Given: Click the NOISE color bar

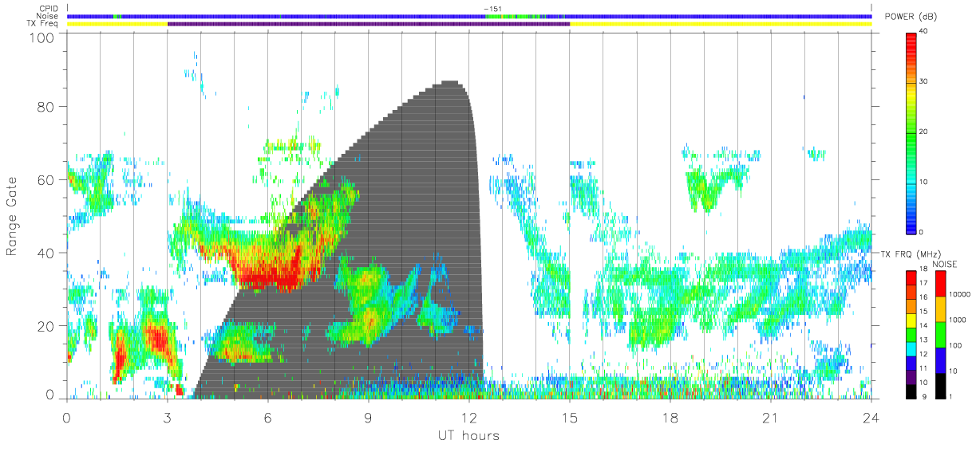Looking at the screenshot, I should (940, 335).
